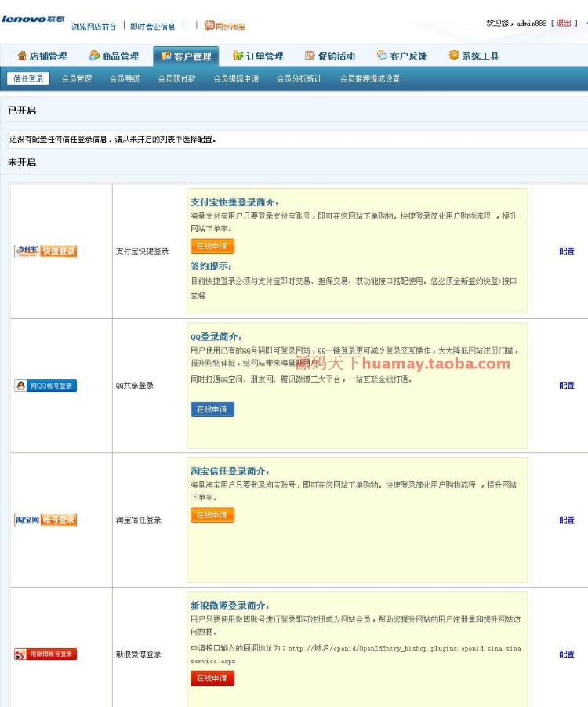Image resolution: width=588 pixels, height=707 pixels.
Task: Click 配置 for QQ共享登录
Action: pos(567,386)
